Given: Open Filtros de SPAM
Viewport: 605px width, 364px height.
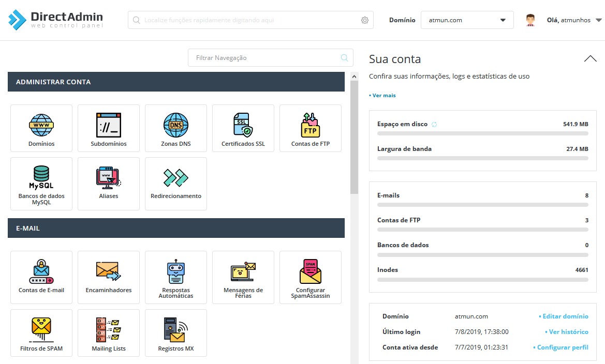Looking at the screenshot, I should point(41,333).
